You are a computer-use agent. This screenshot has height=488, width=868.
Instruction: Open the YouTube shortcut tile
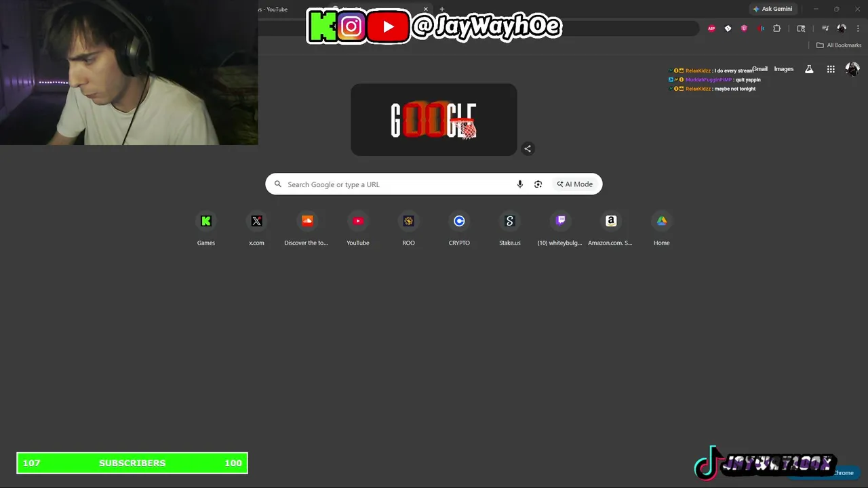point(358,228)
